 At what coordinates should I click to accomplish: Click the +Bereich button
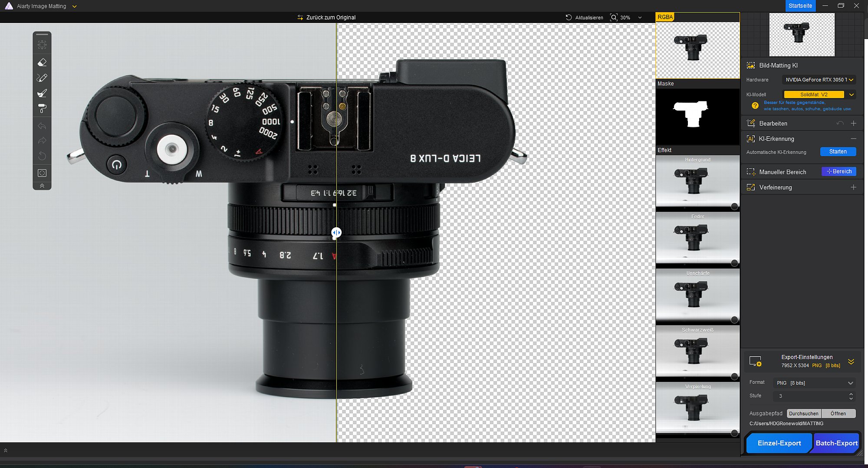(839, 171)
